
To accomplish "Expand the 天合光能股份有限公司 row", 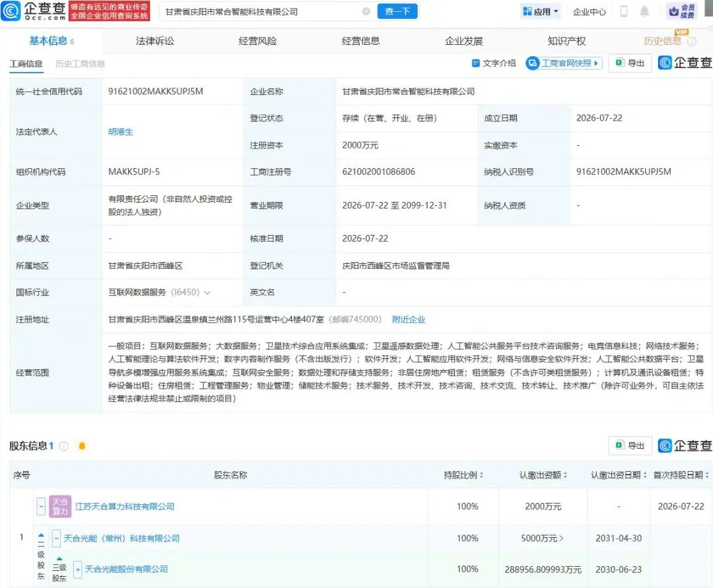I will pyautogui.click(x=78, y=570).
